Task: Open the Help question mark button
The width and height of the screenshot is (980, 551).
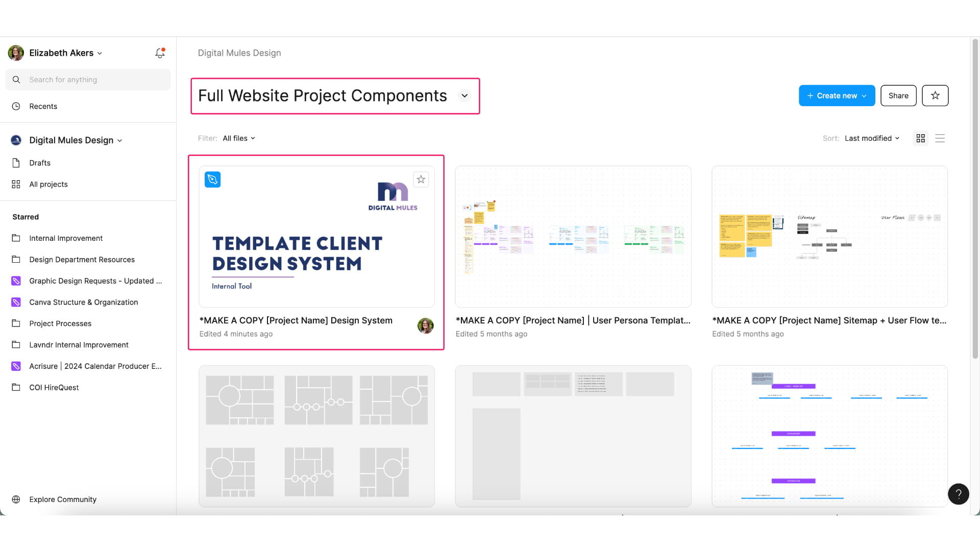Action: pyautogui.click(x=959, y=494)
